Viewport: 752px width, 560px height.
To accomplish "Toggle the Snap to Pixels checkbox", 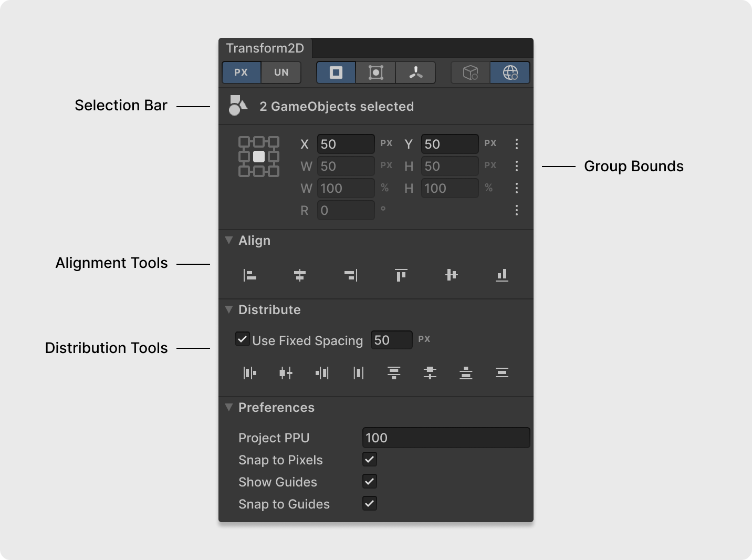I will click(370, 460).
